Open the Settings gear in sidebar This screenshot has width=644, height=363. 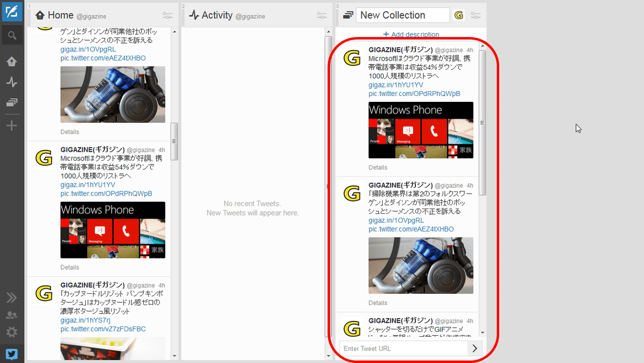[12, 332]
